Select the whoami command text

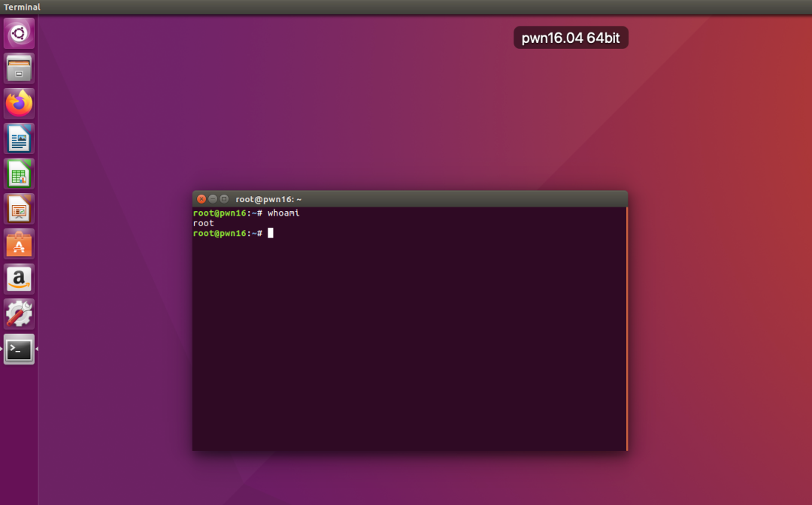click(x=284, y=213)
